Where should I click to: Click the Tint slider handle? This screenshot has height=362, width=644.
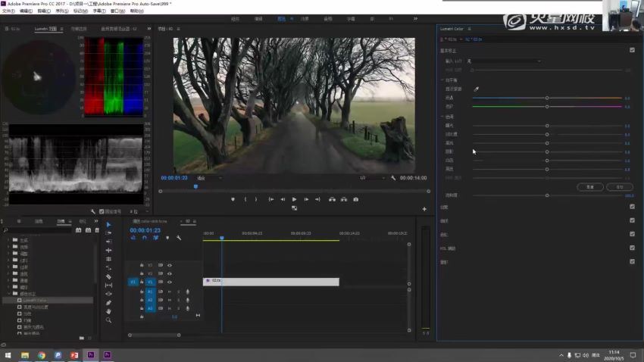547,107
